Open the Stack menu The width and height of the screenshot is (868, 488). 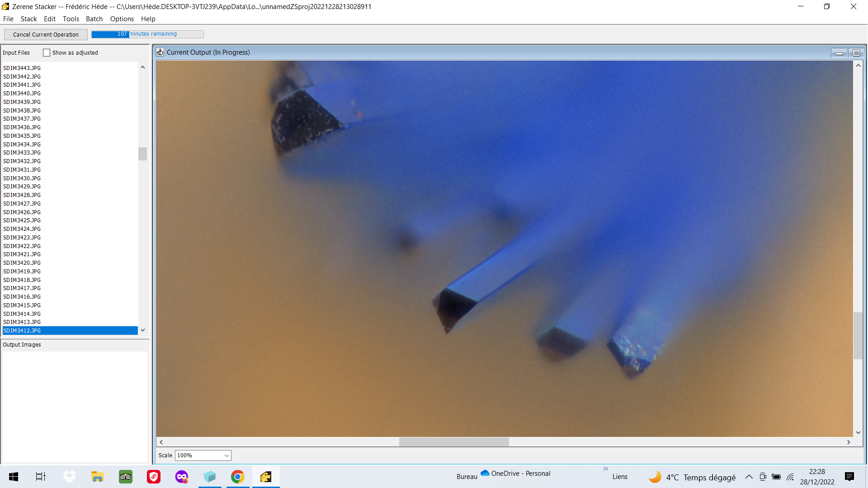tap(28, 19)
